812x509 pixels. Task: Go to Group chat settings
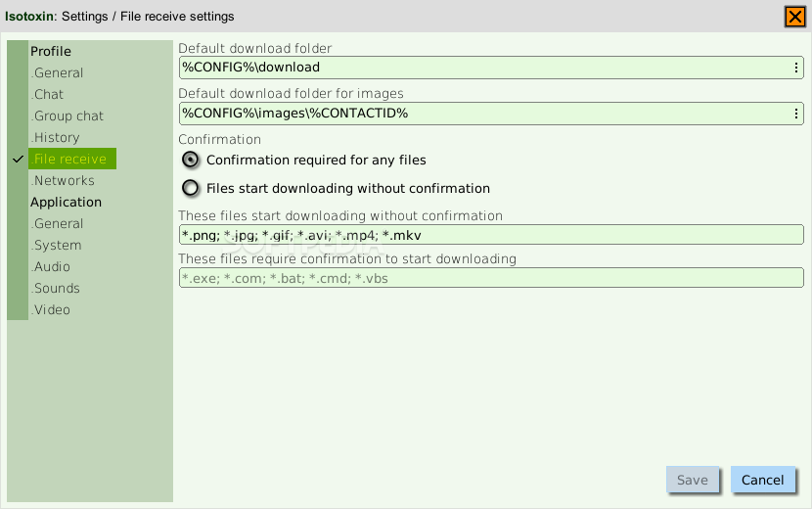(68, 116)
